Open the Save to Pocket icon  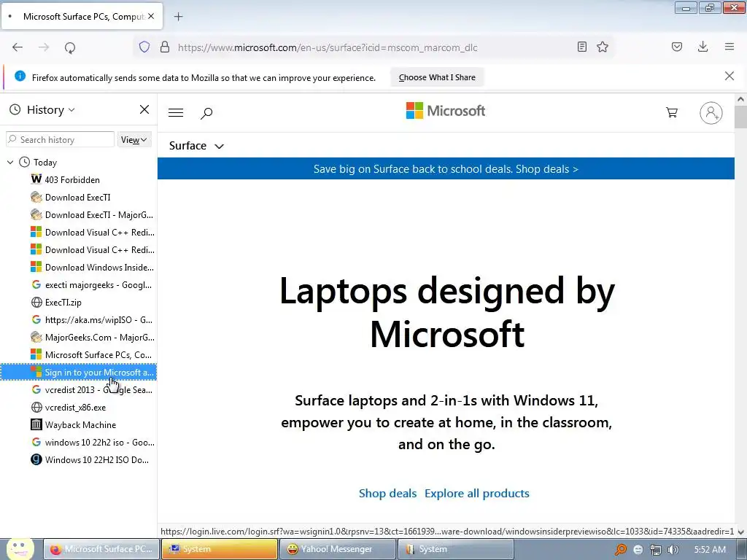pyautogui.click(x=677, y=47)
